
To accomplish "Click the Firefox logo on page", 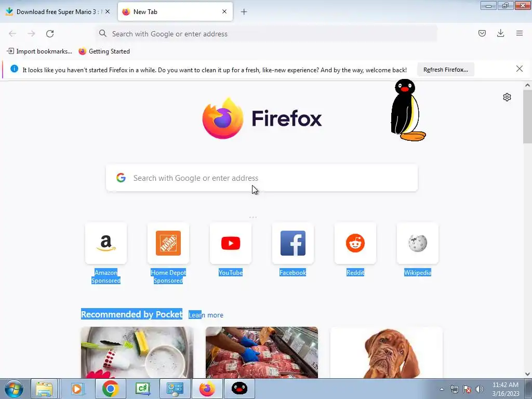I will click(x=223, y=118).
